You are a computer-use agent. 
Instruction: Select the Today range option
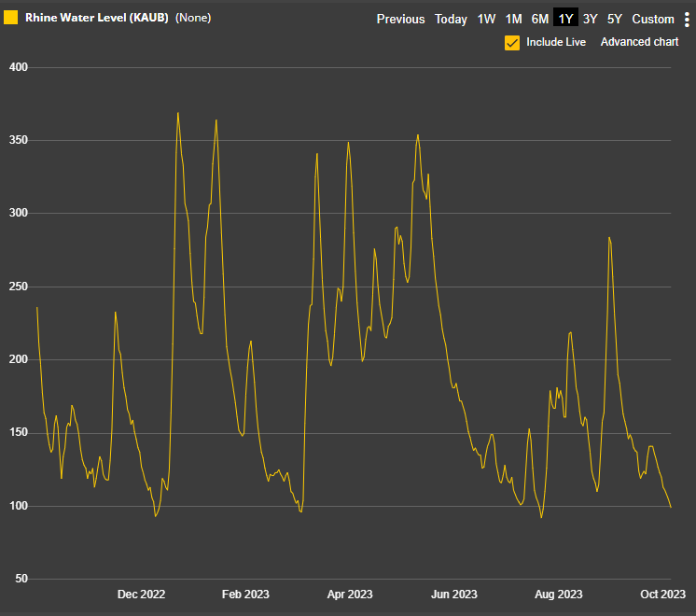(451, 19)
